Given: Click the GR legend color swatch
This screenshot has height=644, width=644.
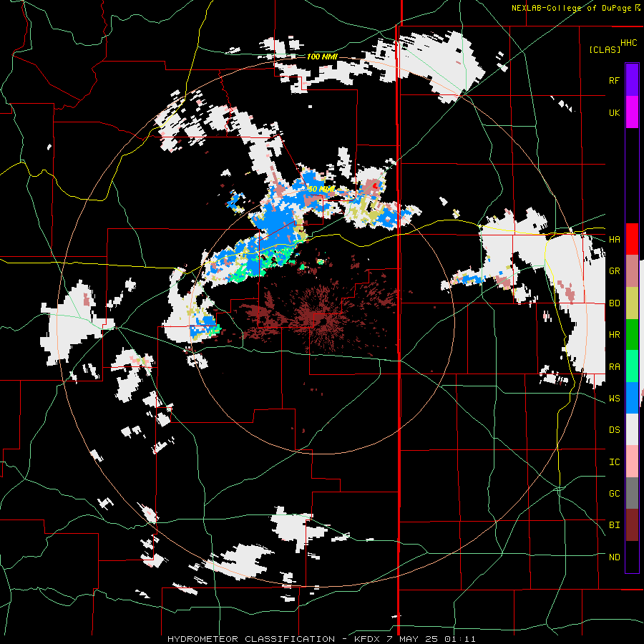Looking at the screenshot, I should 632,271.
